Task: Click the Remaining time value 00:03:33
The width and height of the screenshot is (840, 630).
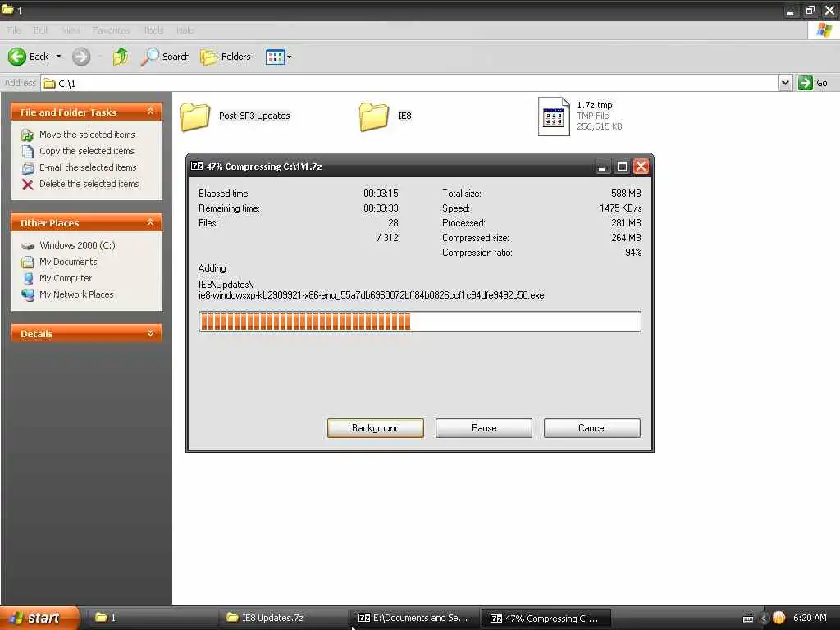Action: coord(381,208)
